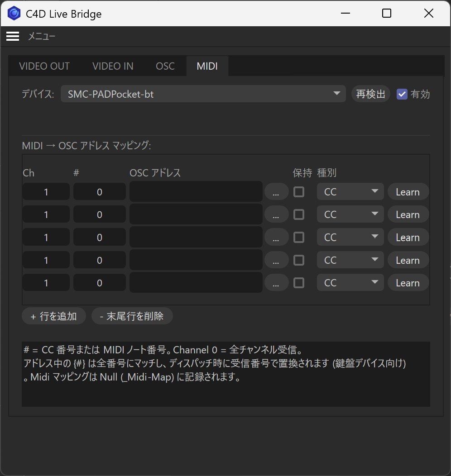Open the CC type dropdown in second row
Screen dimensions: 451x476
350,214
